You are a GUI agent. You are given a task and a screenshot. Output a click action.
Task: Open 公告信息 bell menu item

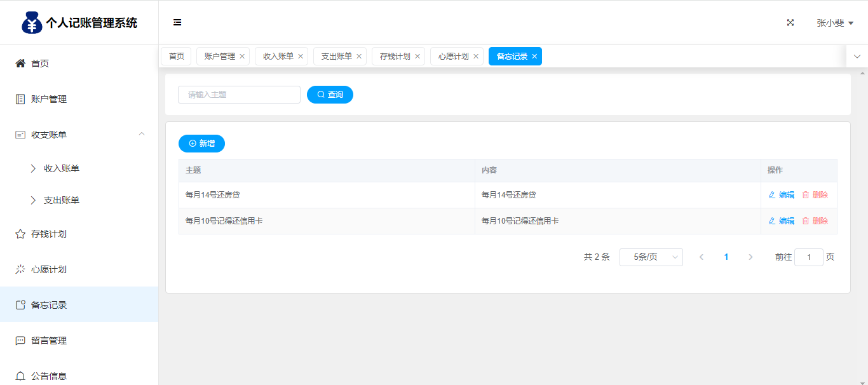pyautogui.click(x=49, y=375)
